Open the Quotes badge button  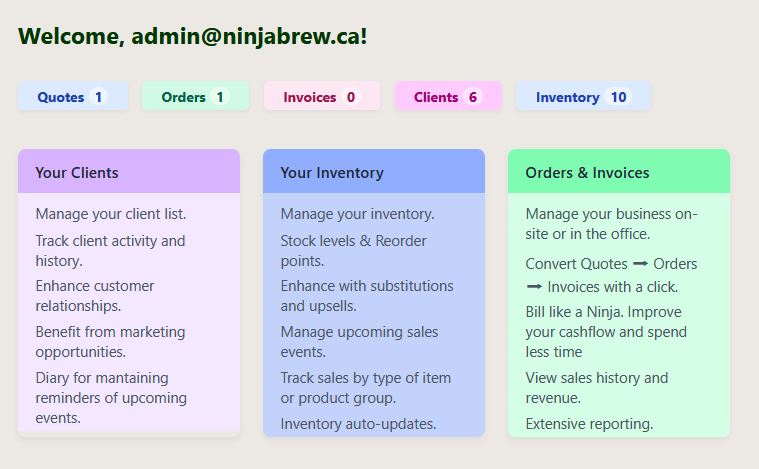(x=73, y=96)
